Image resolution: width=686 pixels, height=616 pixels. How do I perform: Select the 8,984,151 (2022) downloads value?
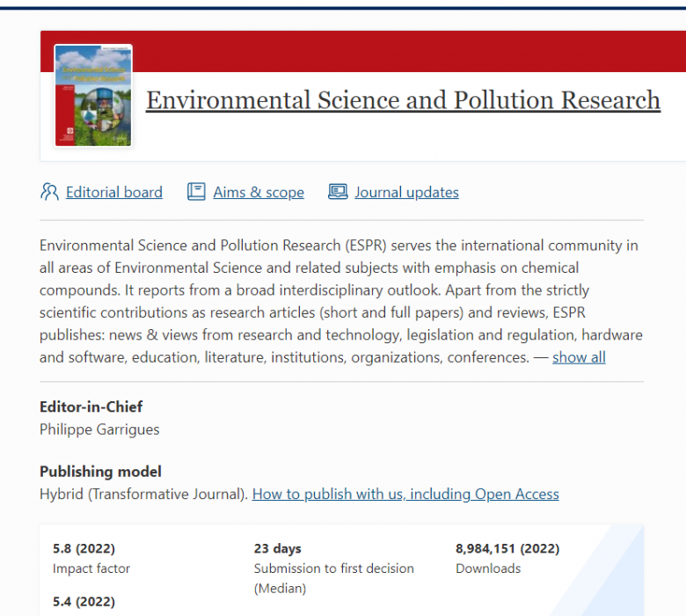[507, 548]
